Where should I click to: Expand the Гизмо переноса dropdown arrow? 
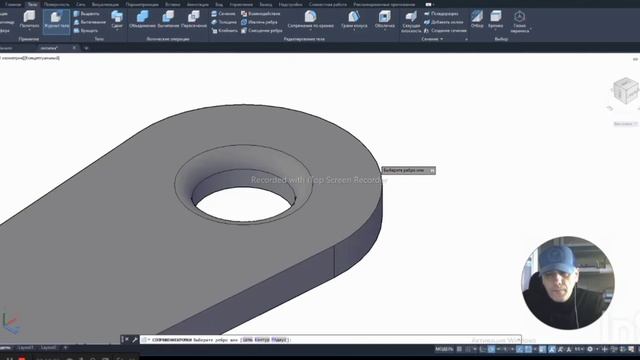click(530, 29)
